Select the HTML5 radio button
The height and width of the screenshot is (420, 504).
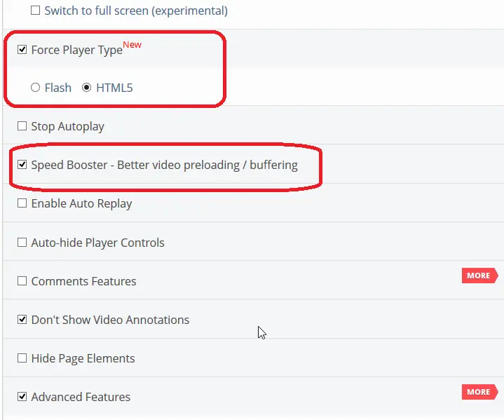tap(87, 88)
